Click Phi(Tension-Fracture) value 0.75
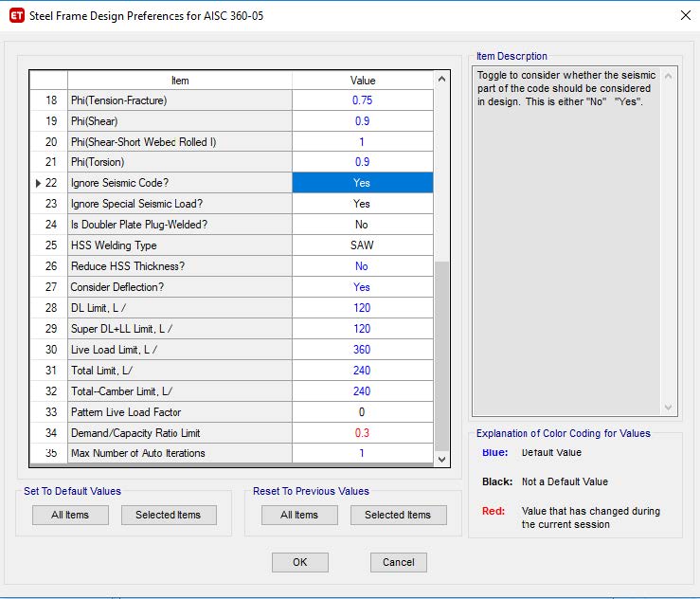 click(x=363, y=100)
